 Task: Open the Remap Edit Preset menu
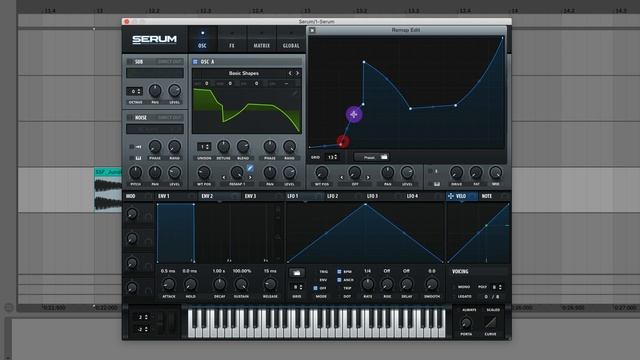372,157
